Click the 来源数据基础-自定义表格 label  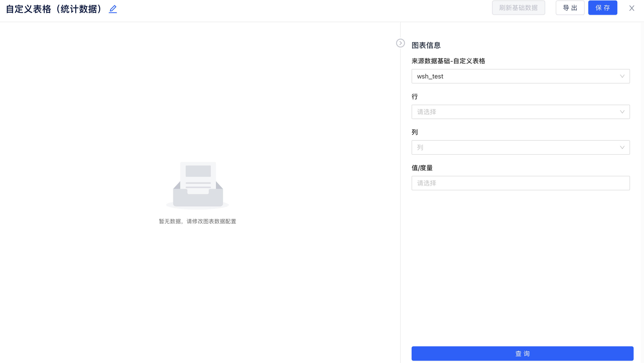tap(448, 61)
